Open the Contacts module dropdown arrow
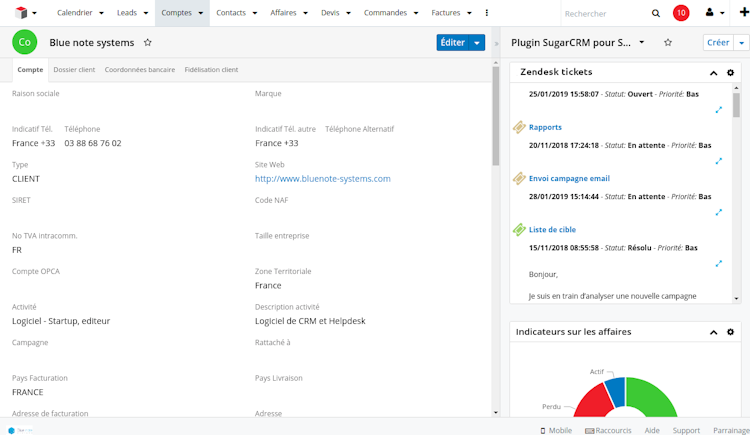750x435 pixels. click(255, 13)
